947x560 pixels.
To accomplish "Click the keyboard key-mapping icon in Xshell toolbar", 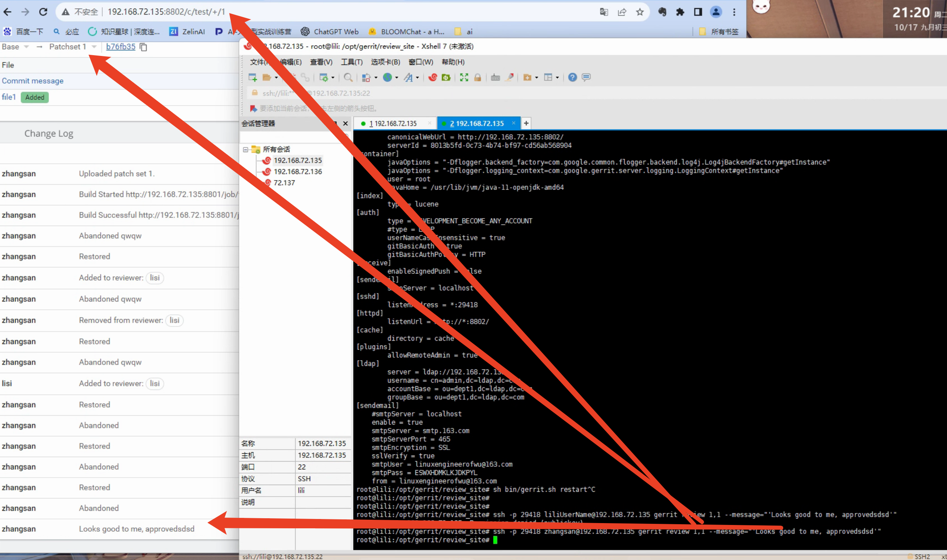I will [x=496, y=77].
